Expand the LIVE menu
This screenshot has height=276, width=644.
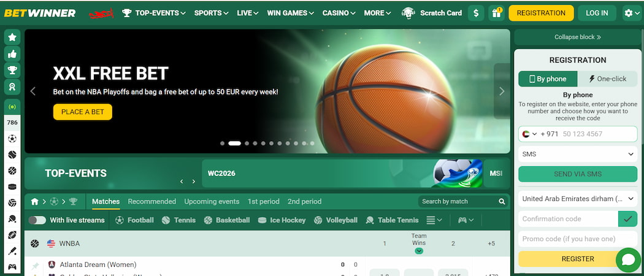(x=248, y=13)
